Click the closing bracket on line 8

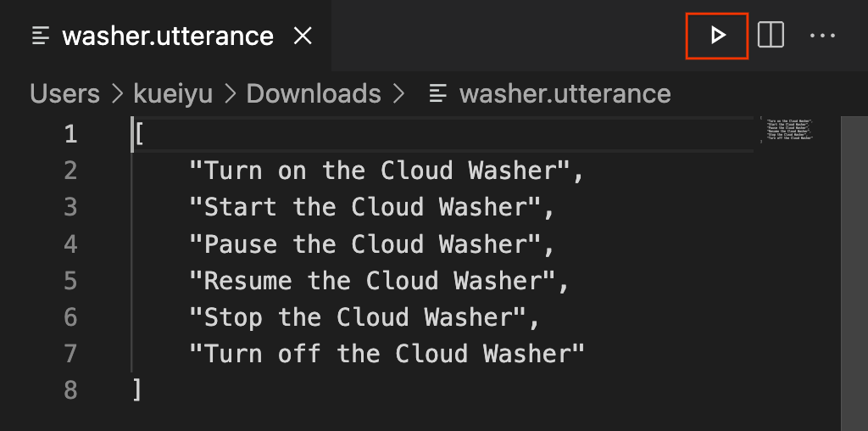click(136, 390)
